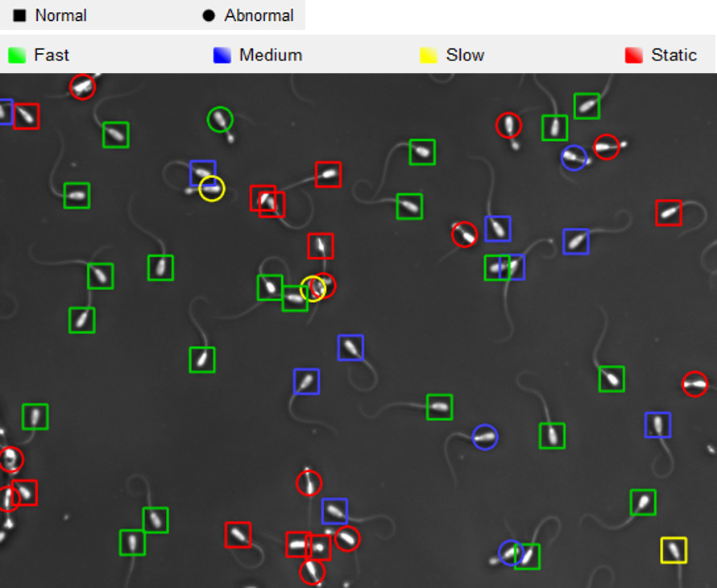
Task: Select the only yellow square sperm marker
Action: coord(673,550)
